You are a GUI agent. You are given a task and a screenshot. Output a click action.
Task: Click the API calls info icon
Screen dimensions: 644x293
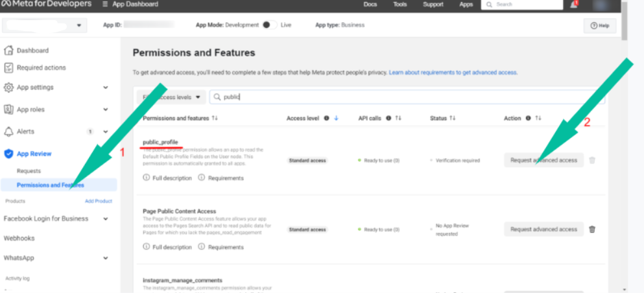pyautogui.click(x=388, y=118)
